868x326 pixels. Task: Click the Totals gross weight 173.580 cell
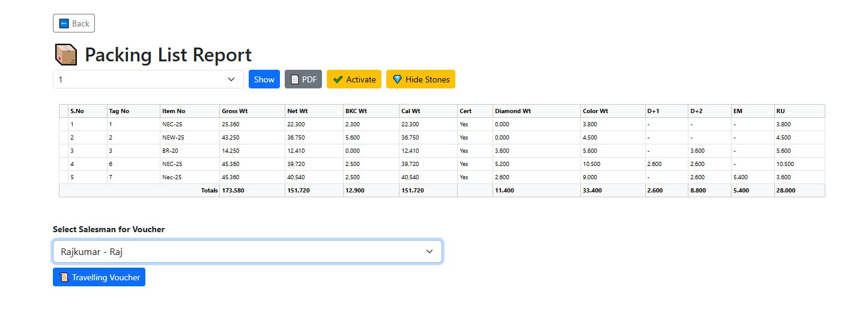pos(233,191)
